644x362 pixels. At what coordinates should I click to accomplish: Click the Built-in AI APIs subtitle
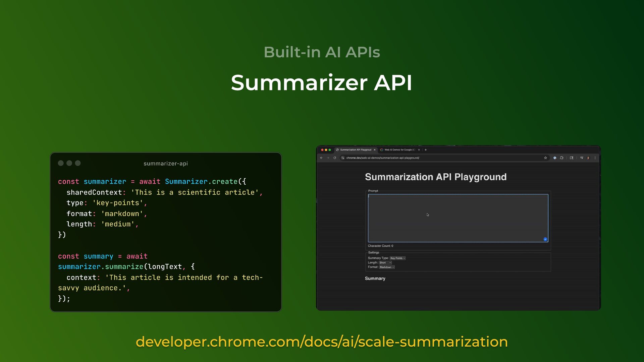point(322,52)
